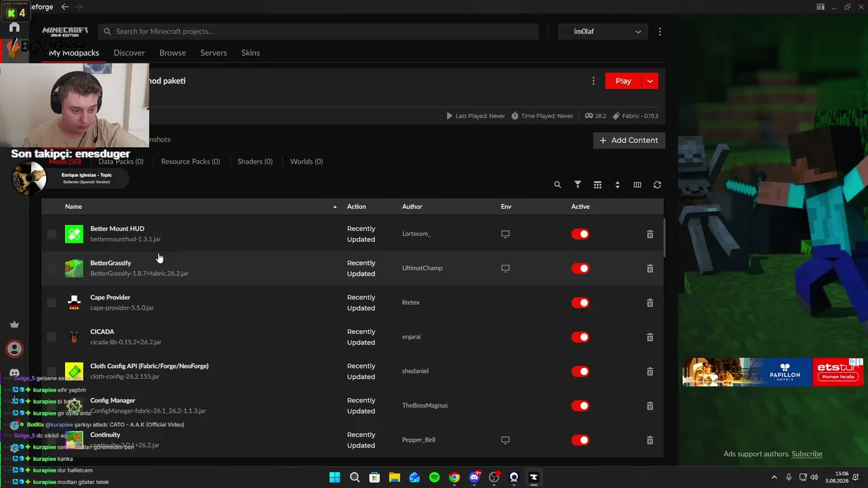868x488 pixels.
Task: Open the Cape Provider mod icon
Action: click(x=74, y=303)
